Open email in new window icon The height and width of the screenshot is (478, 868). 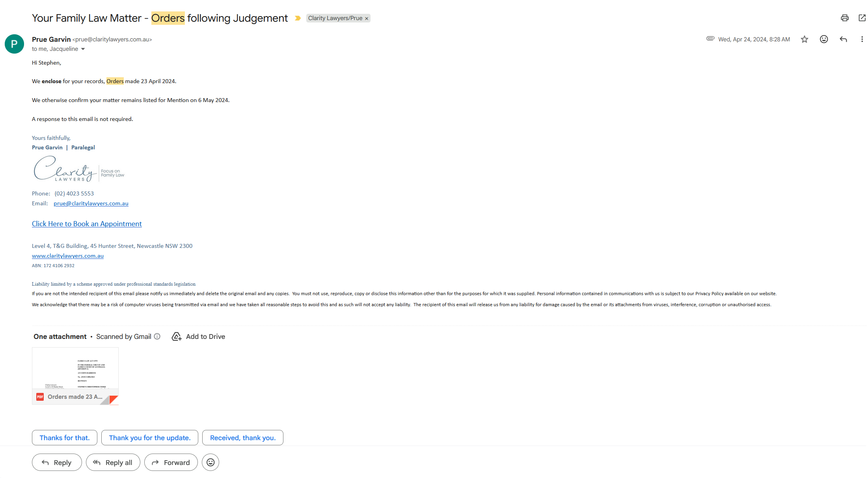click(x=862, y=18)
